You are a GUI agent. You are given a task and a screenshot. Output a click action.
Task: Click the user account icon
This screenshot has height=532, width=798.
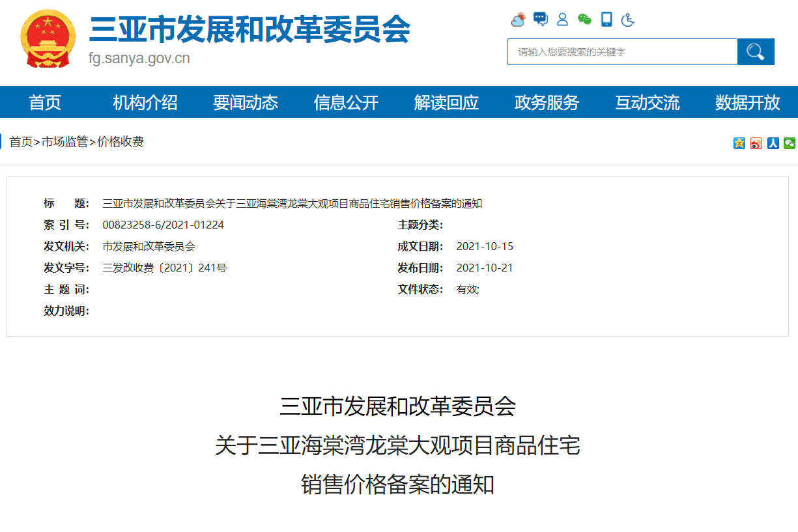(562, 20)
